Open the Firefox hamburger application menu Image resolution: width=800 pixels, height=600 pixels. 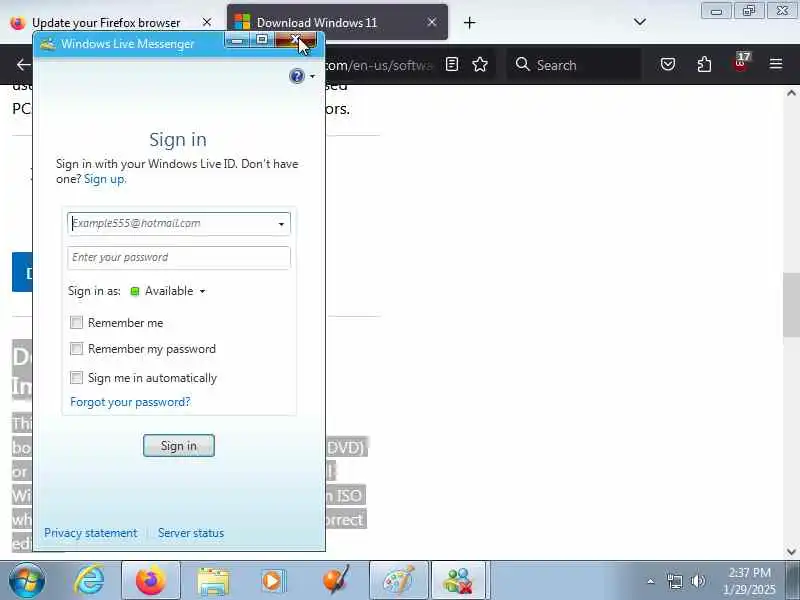[x=776, y=64]
